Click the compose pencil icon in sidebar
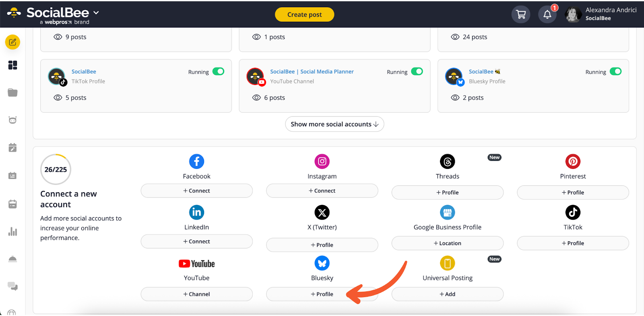 pos(13,42)
